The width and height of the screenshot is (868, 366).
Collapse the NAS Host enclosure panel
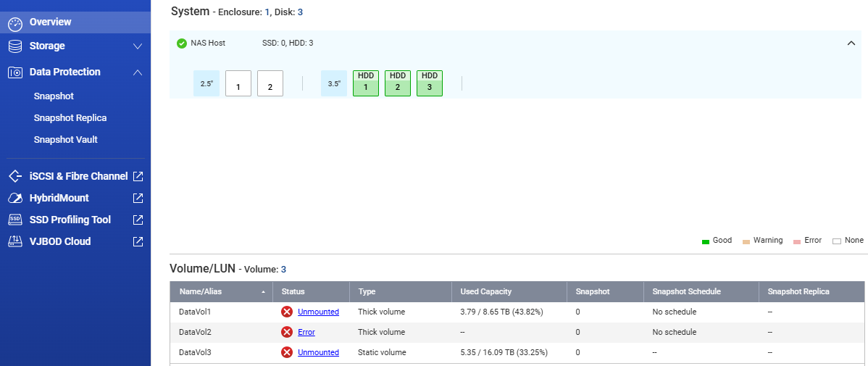click(x=851, y=43)
